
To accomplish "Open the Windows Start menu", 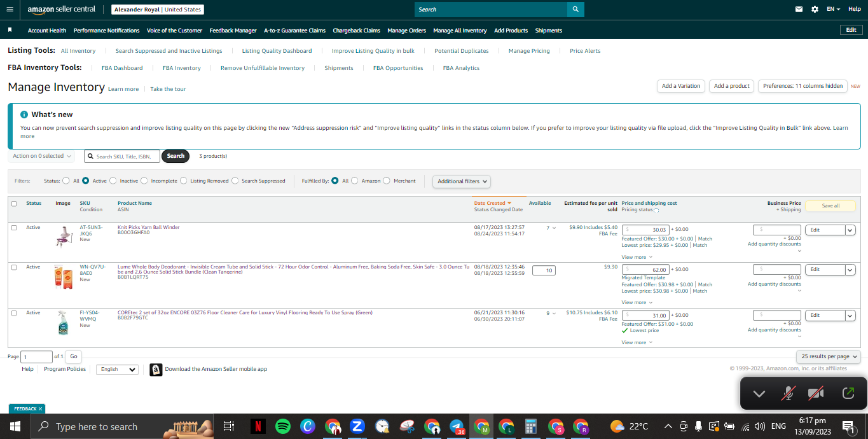I will [15, 426].
